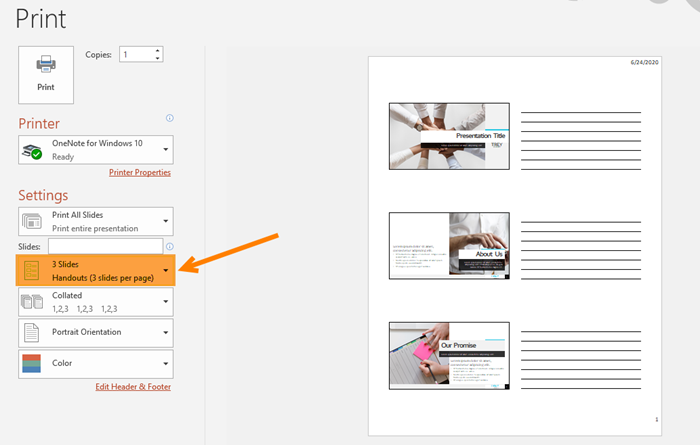The height and width of the screenshot is (445, 700).
Task: Expand the Print All Slides dropdown
Action: point(96,221)
